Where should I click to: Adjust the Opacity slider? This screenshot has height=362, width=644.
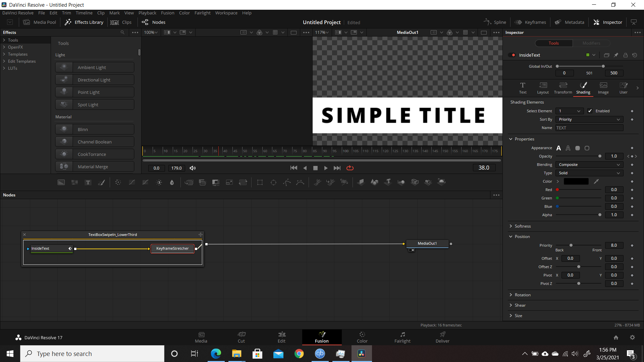click(x=578, y=156)
